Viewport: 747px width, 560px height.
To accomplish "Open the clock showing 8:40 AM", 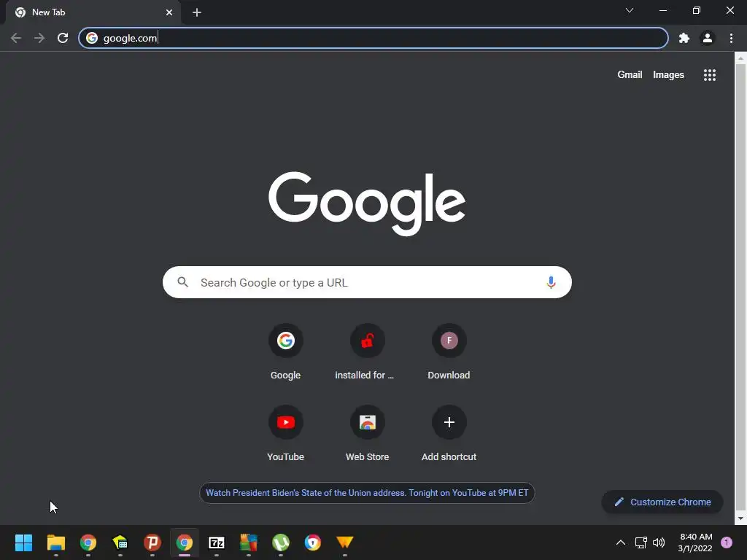I will pos(695,542).
